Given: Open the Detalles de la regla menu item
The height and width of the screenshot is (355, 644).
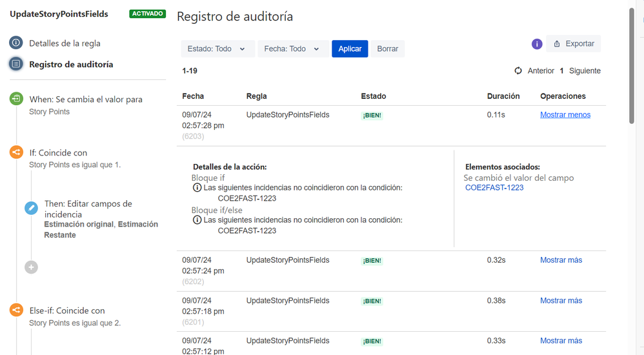Looking at the screenshot, I should pyautogui.click(x=65, y=43).
